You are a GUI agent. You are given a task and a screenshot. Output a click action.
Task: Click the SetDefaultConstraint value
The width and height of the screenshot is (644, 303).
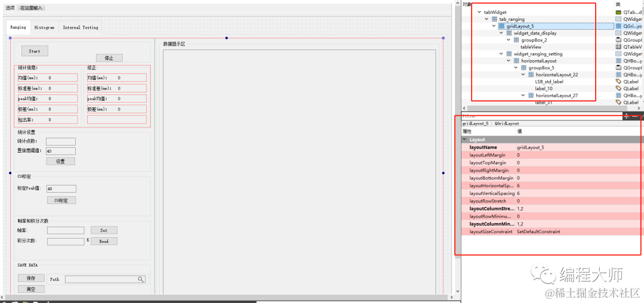click(x=538, y=231)
